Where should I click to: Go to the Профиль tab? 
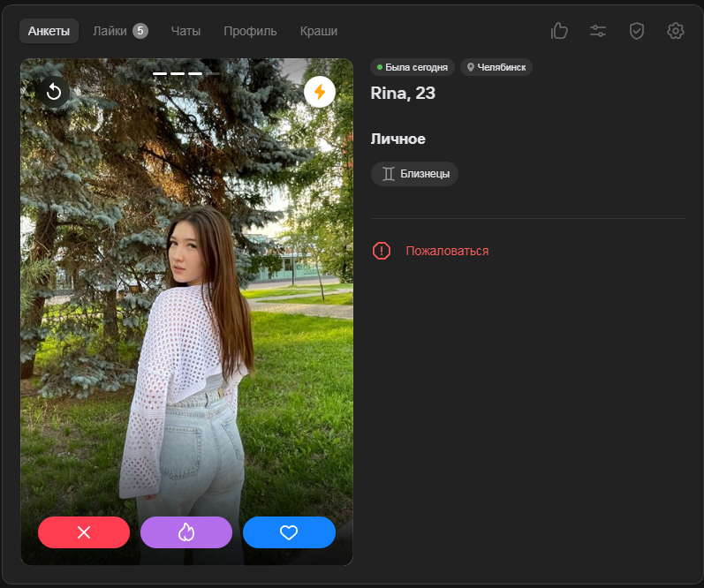pos(250,31)
